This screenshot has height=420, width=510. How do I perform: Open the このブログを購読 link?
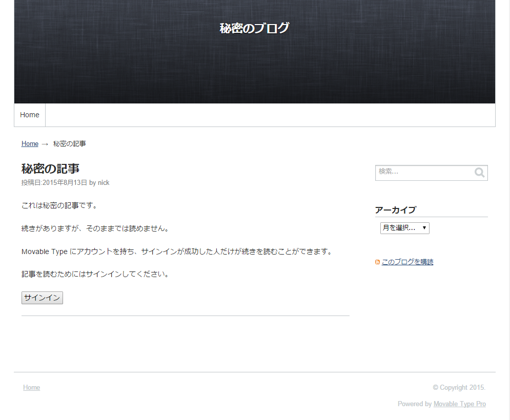pyautogui.click(x=407, y=262)
